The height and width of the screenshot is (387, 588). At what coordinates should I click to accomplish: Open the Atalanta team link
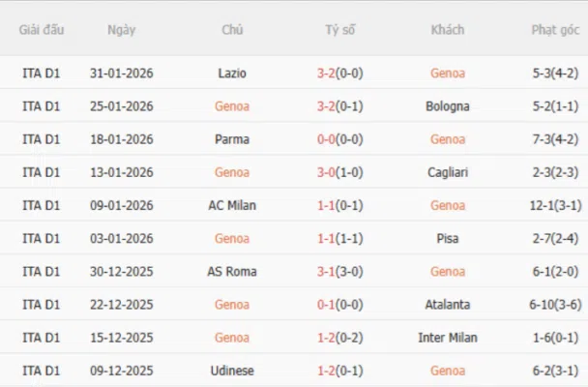pos(448,304)
